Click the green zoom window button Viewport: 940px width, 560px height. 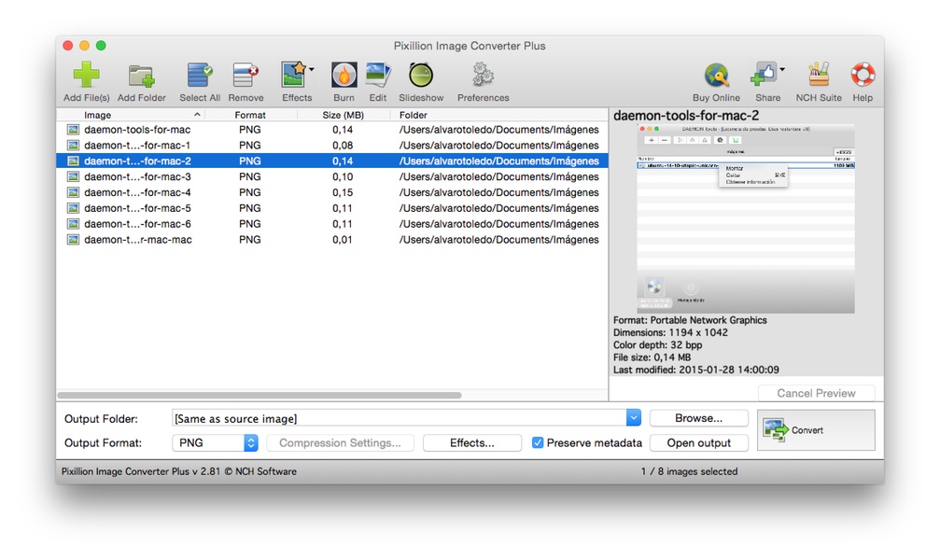[102, 46]
